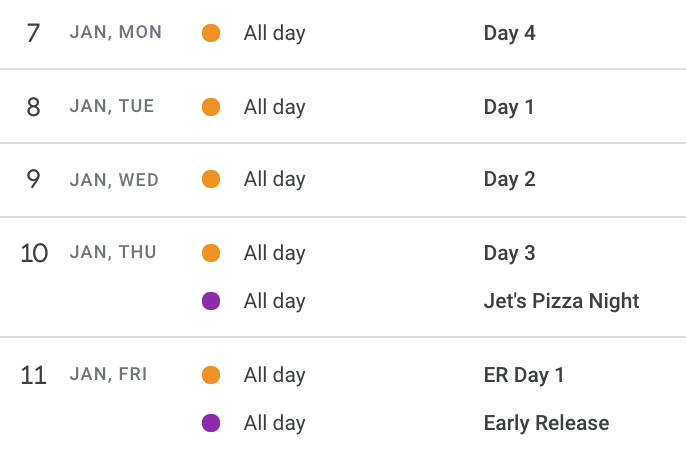
Task: Click the orange dot for Day 4
Action: [x=211, y=33]
